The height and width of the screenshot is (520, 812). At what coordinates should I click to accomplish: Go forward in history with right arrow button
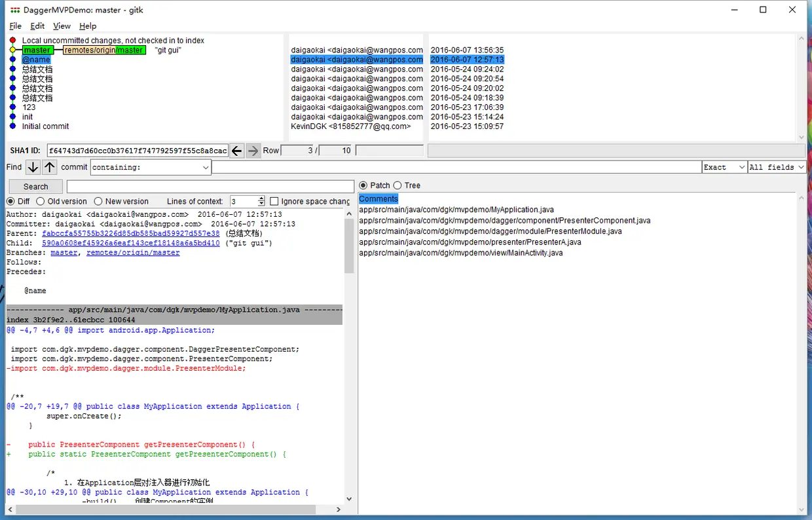pyautogui.click(x=253, y=151)
